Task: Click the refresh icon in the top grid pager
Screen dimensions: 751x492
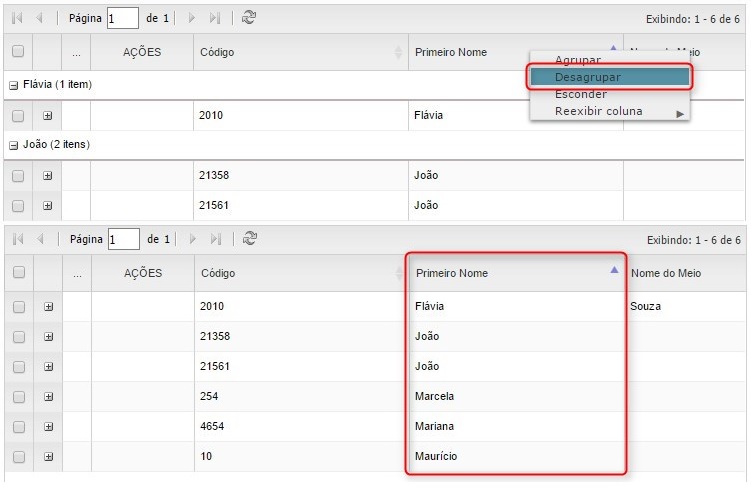Action: (249, 18)
